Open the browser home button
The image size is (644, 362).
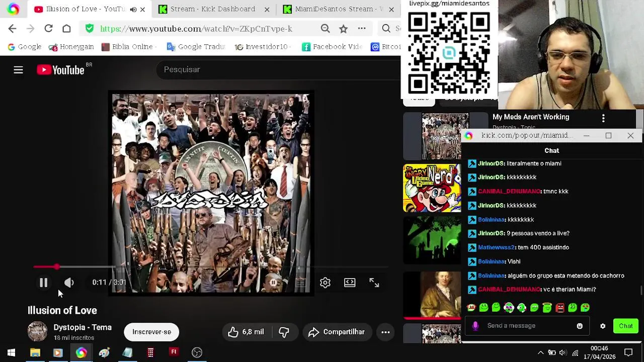pyautogui.click(x=66, y=29)
